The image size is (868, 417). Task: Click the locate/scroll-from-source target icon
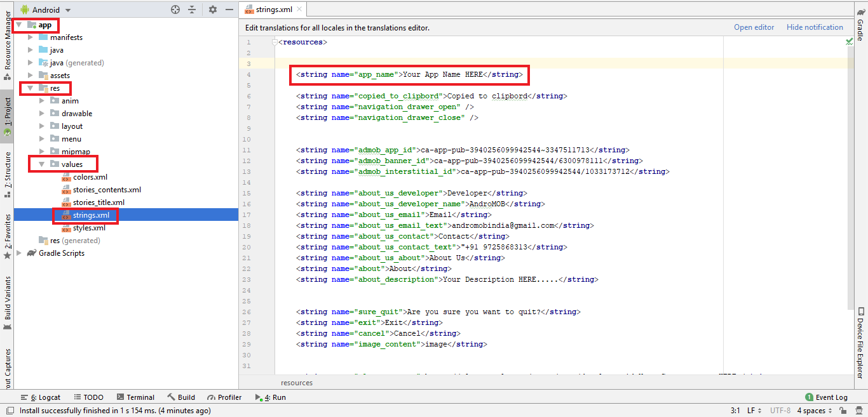pyautogui.click(x=175, y=10)
